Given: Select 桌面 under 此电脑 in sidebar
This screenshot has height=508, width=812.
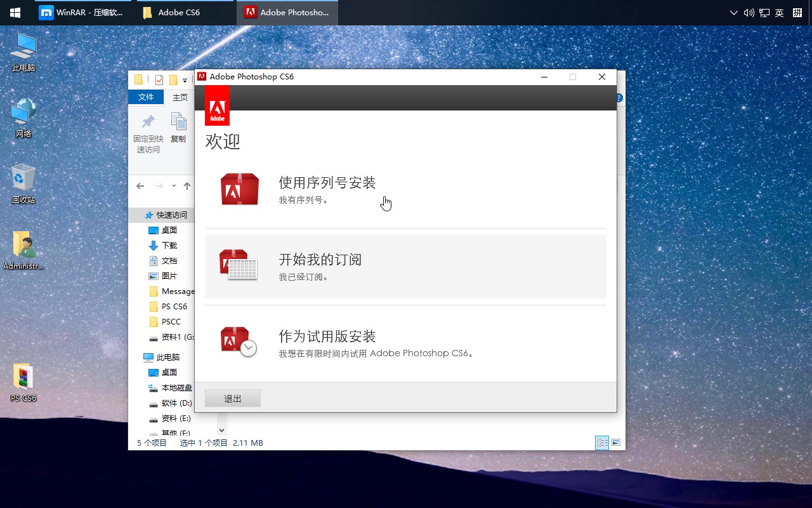Looking at the screenshot, I should tap(163, 373).
